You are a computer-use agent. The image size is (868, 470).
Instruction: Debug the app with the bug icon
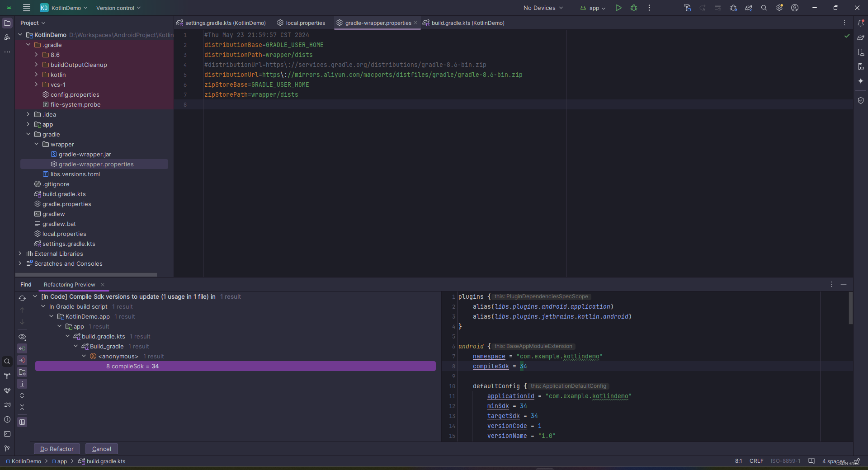pyautogui.click(x=633, y=8)
